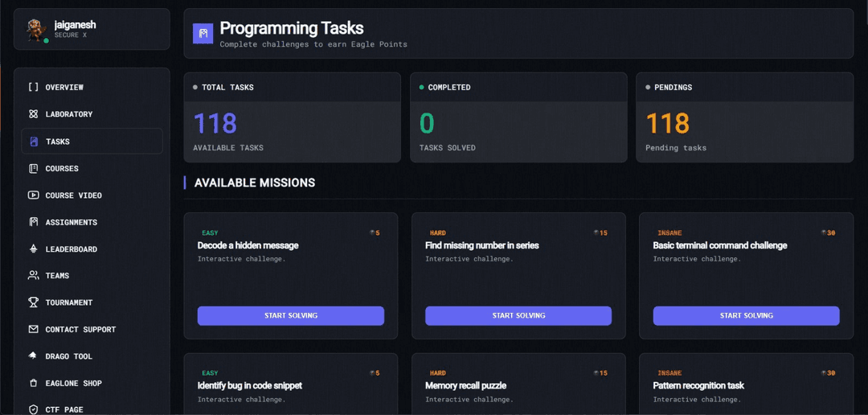The width and height of the screenshot is (868, 415).
Task: Start solving Find missing number in series
Action: click(x=518, y=315)
